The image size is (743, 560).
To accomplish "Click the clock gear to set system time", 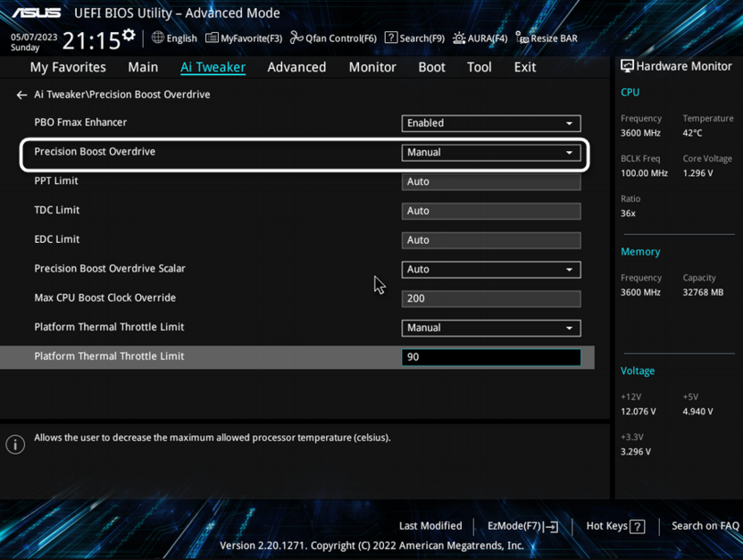I will pos(126,33).
